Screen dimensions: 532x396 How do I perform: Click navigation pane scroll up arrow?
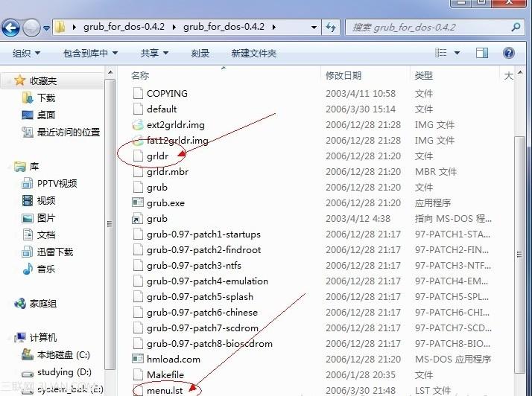coord(110,72)
